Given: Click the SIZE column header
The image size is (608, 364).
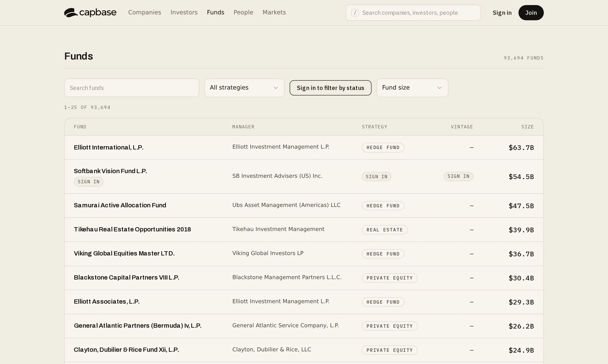Looking at the screenshot, I should point(528,127).
